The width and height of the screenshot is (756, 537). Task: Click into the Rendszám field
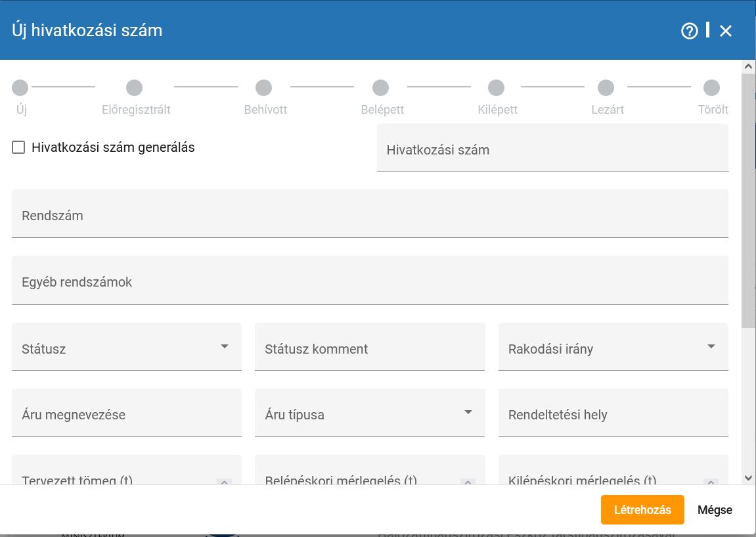[x=370, y=214]
